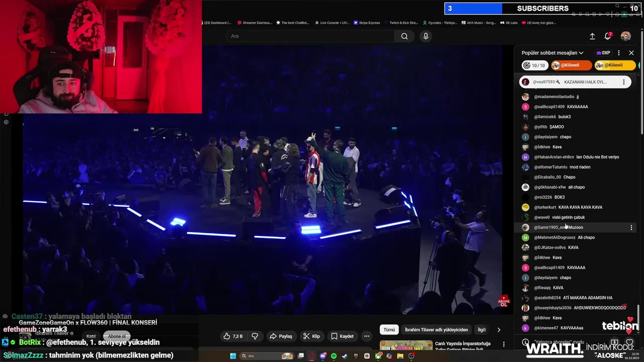The image size is (644, 362).
Task: Select İbrahim Tilaver adlı yükleyiciden chip
Action: (x=436, y=330)
